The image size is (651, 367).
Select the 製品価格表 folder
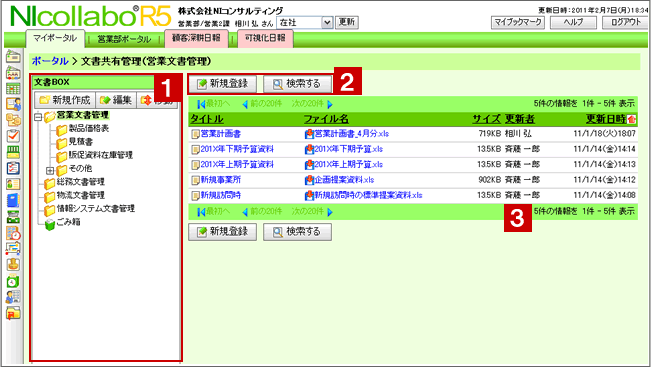click(88, 128)
